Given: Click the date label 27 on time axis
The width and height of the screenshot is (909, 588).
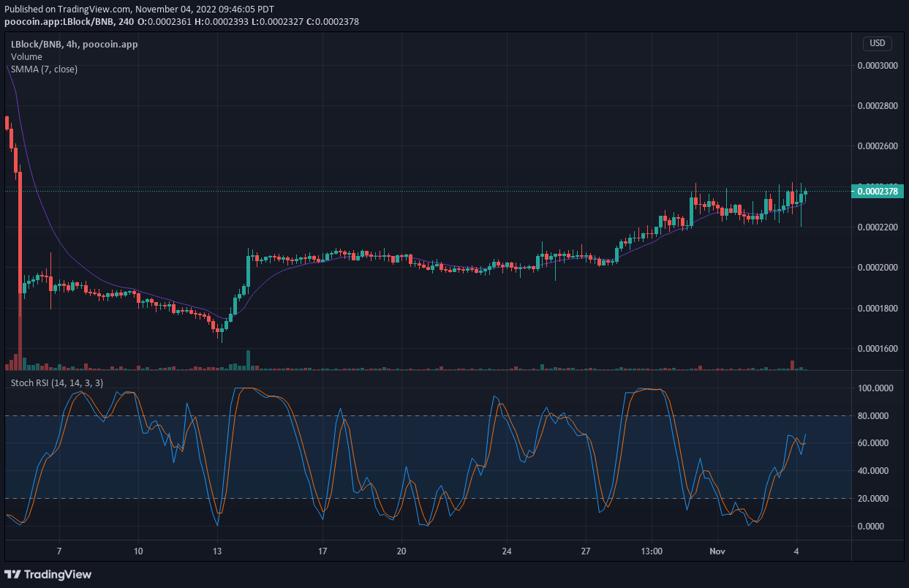Looking at the screenshot, I should 586,550.
